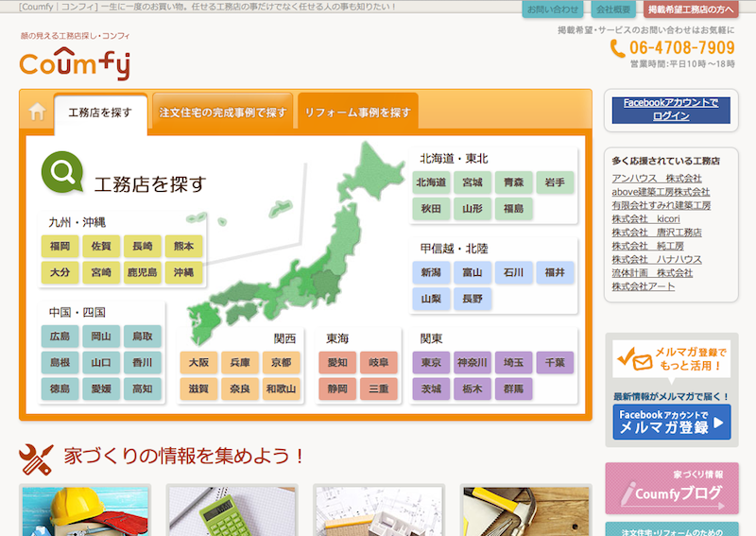This screenshot has height=536, width=756.
Task: Select 山梨 prefecture button
Action: point(431,299)
